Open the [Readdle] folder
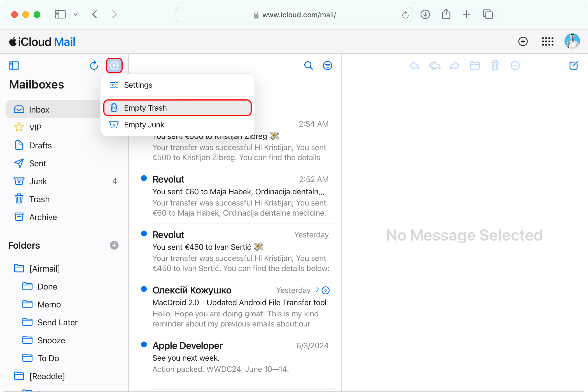This screenshot has width=588, height=392. [x=64, y=376]
